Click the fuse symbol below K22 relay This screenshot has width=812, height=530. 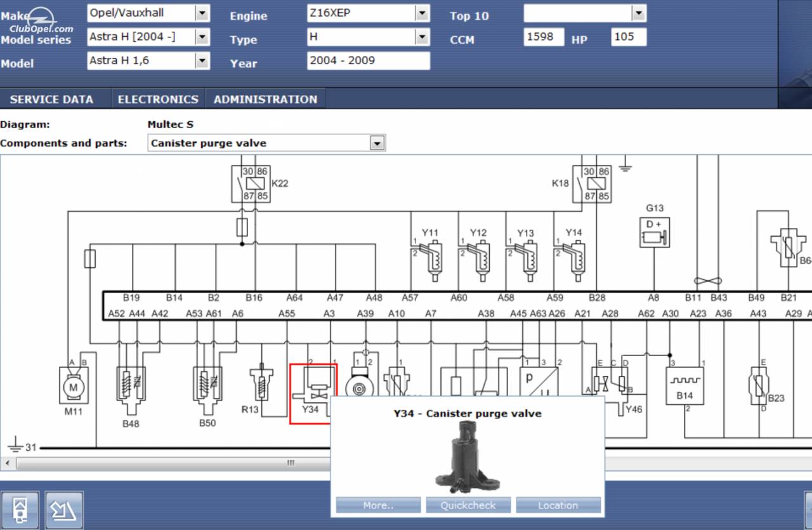click(x=242, y=227)
